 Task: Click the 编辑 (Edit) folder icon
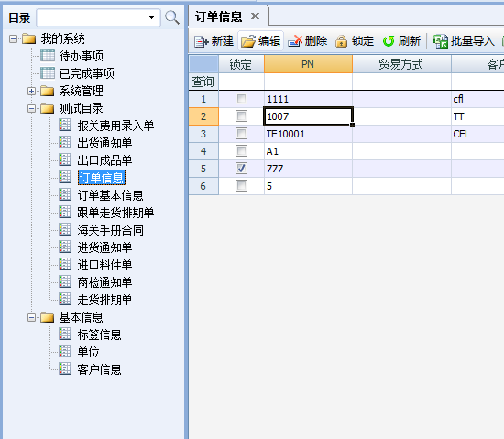click(x=248, y=41)
